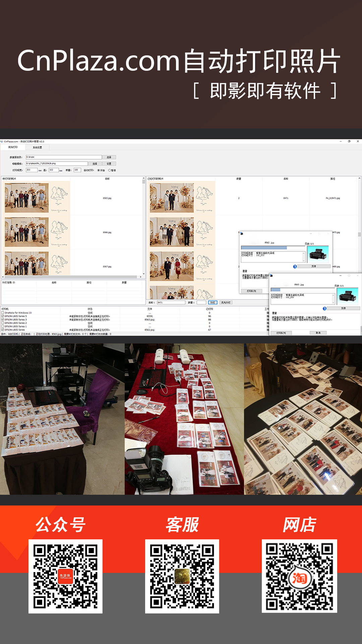
Task: Uncheck the EPSON L805 Series 5 printer
Action: click(x=3, y=316)
